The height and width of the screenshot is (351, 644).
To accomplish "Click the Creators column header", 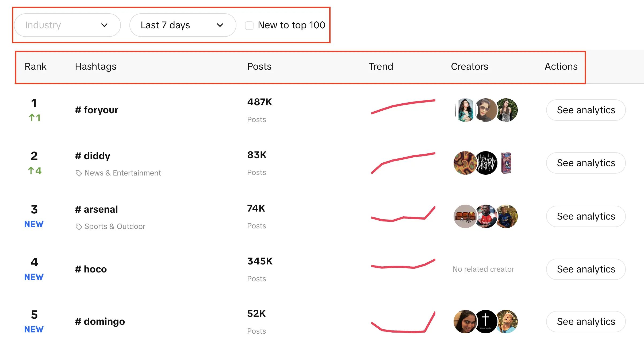I will (x=469, y=67).
